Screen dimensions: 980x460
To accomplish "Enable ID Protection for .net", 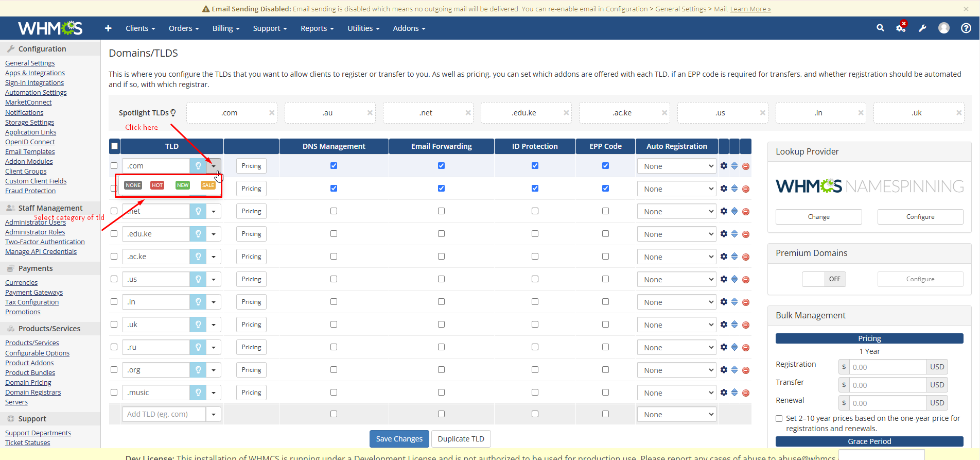I will pos(535,211).
